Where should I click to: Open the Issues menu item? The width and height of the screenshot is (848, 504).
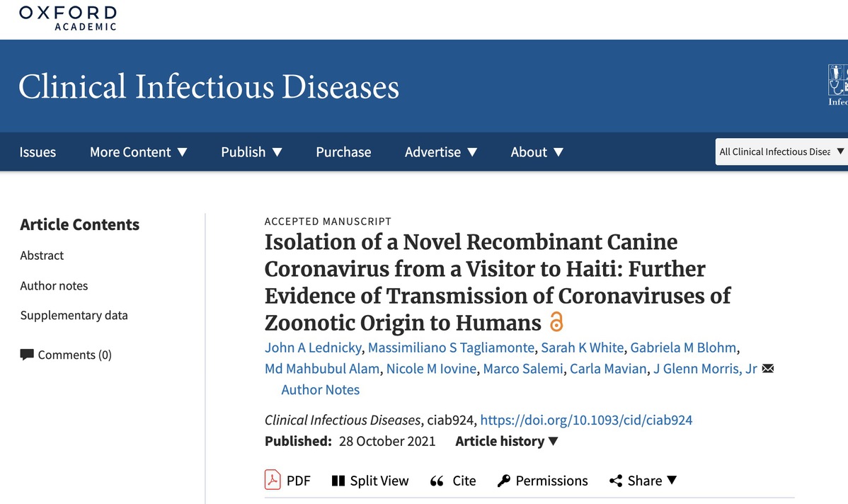tap(38, 152)
